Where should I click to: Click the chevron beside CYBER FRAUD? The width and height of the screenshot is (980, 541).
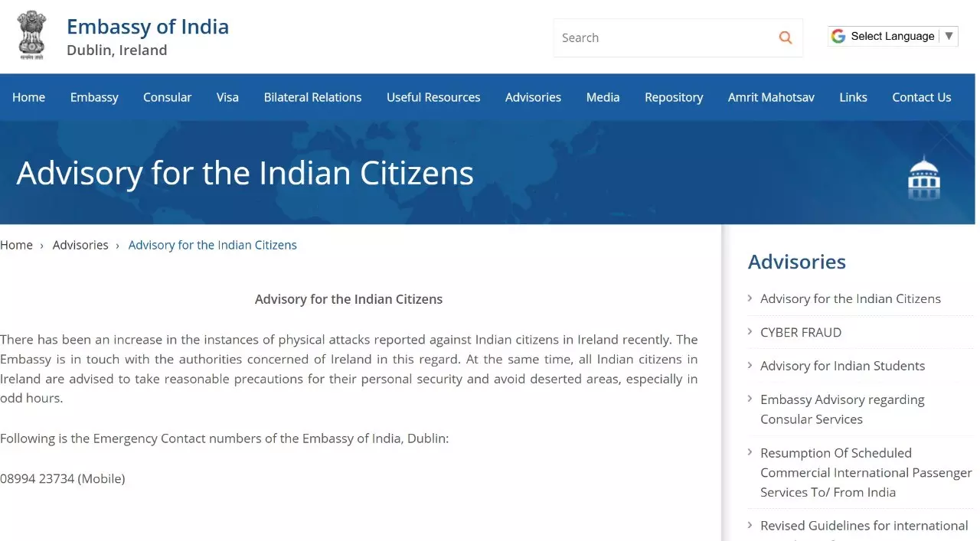click(750, 331)
